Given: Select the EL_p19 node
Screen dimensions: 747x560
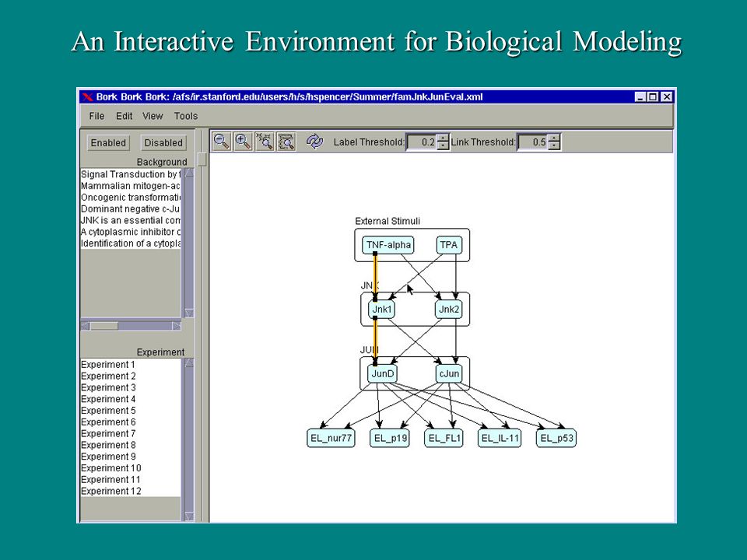Looking at the screenshot, I should (x=390, y=438).
